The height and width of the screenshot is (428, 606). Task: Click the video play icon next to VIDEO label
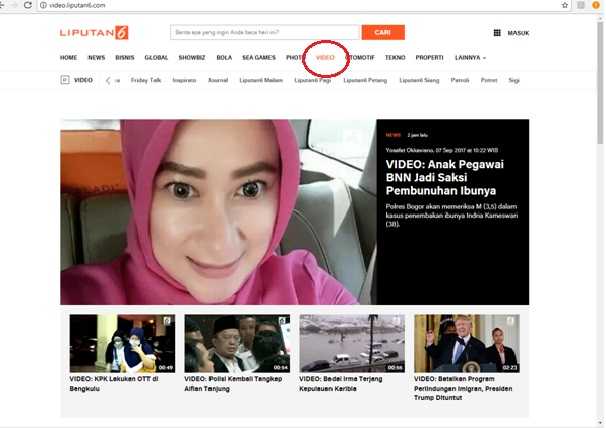coord(65,80)
